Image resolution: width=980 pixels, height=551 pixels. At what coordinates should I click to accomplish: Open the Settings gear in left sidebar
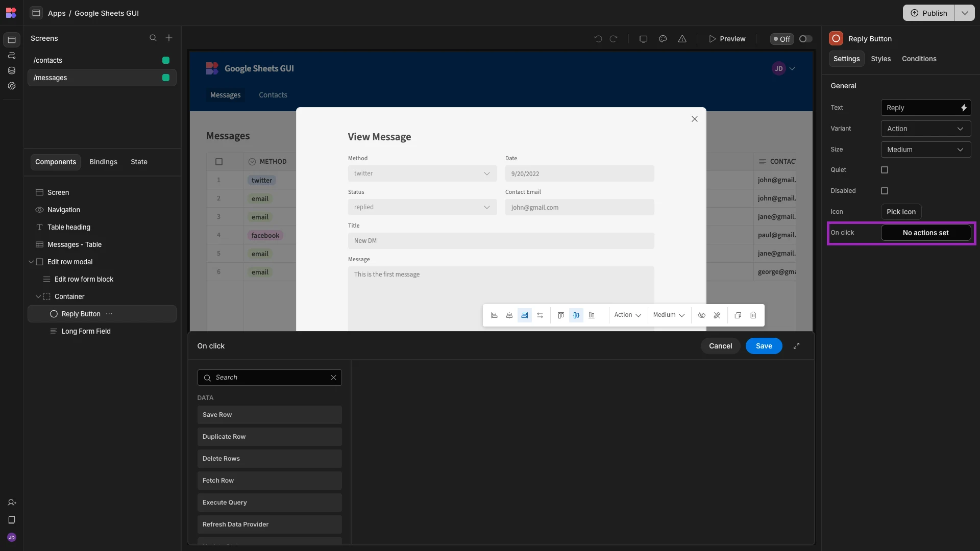pyautogui.click(x=12, y=86)
